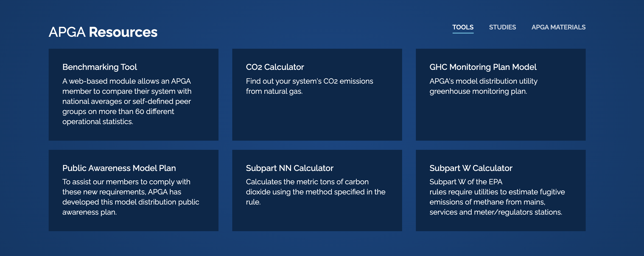Open the Benchmarking Tool title link
Screen dimensions: 644x256
coord(100,67)
